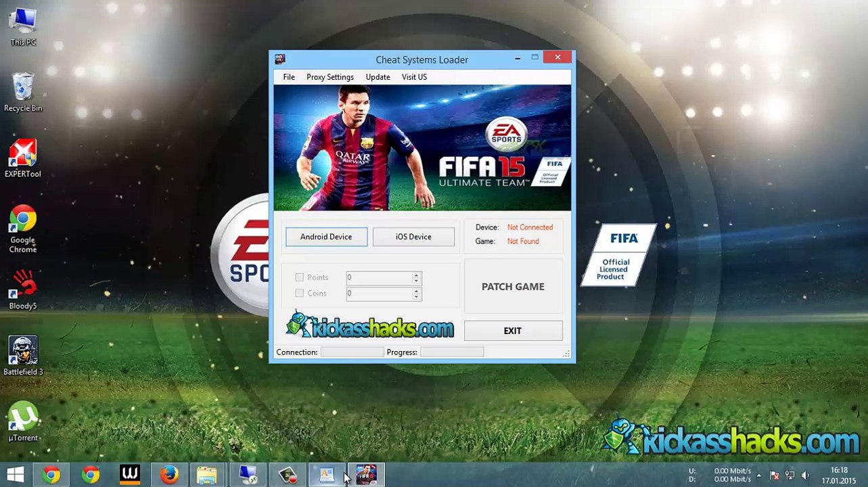Open the File menu
Viewport: 868px width, 487px height.
point(289,77)
